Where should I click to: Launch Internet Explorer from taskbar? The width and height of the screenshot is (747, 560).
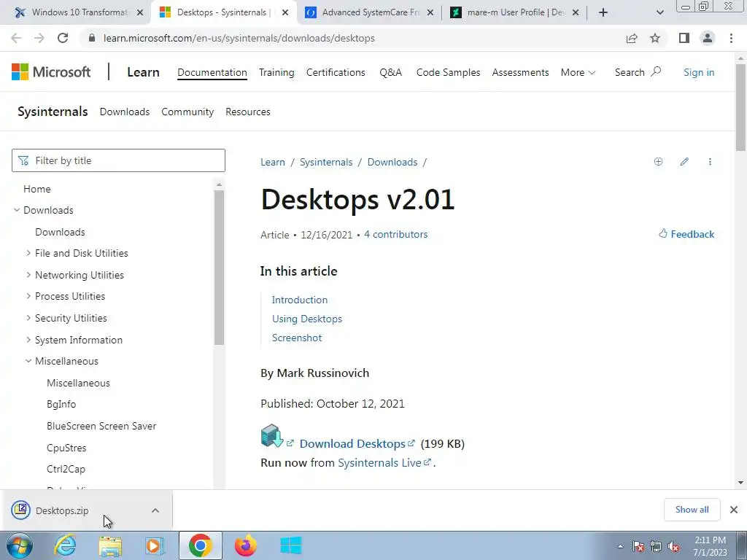coord(65,545)
